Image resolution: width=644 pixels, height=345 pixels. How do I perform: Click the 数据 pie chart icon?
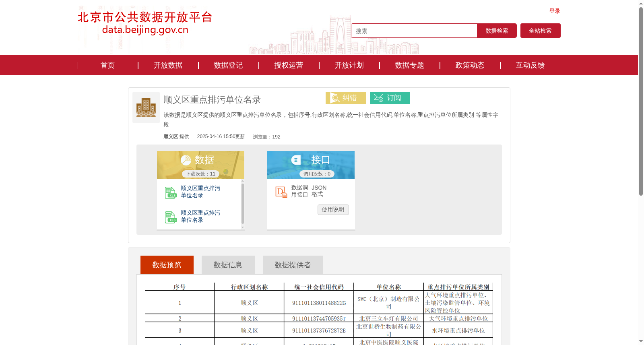[x=186, y=160]
